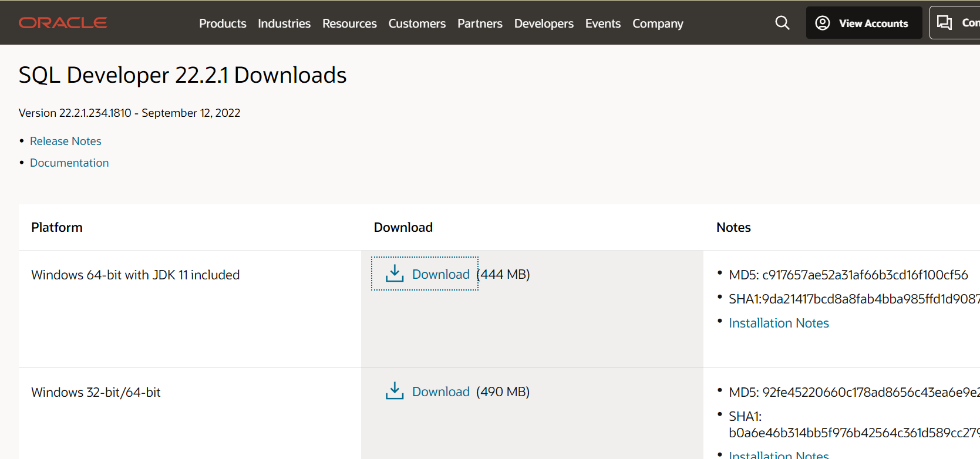Click the Oracle logo
This screenshot has width=980, height=459.
(x=63, y=23)
